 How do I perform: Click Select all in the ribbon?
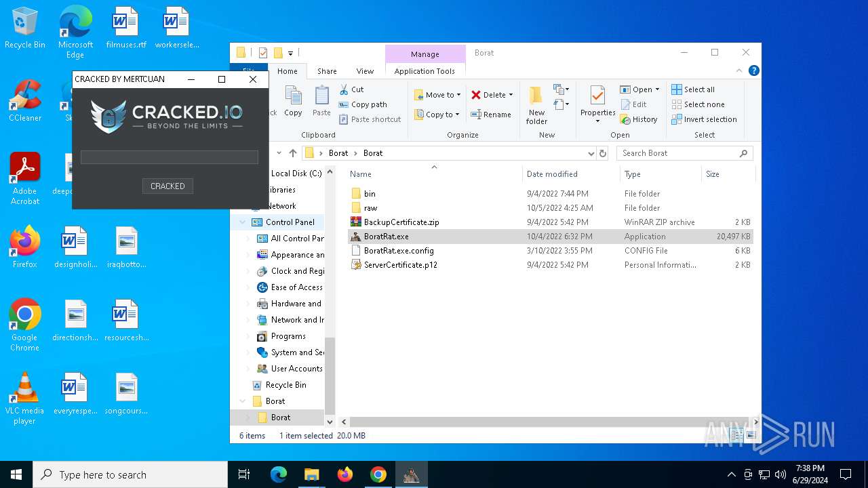pos(693,89)
